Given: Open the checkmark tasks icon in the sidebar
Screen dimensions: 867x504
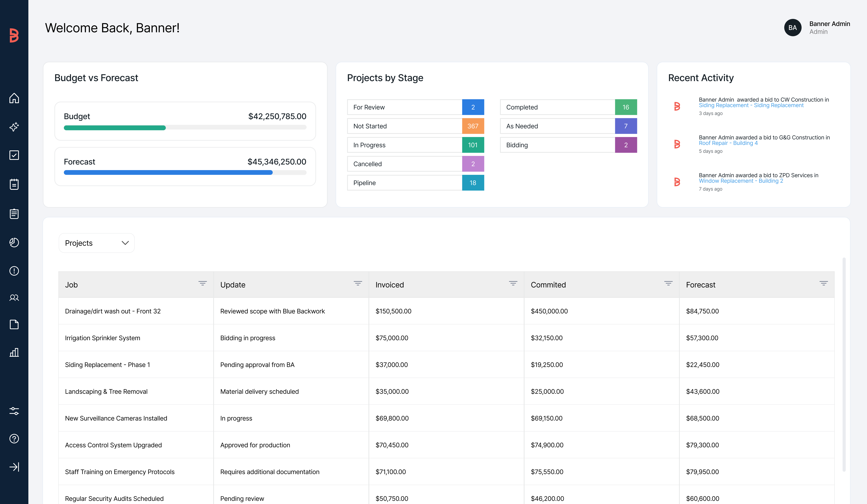Looking at the screenshot, I should point(14,155).
